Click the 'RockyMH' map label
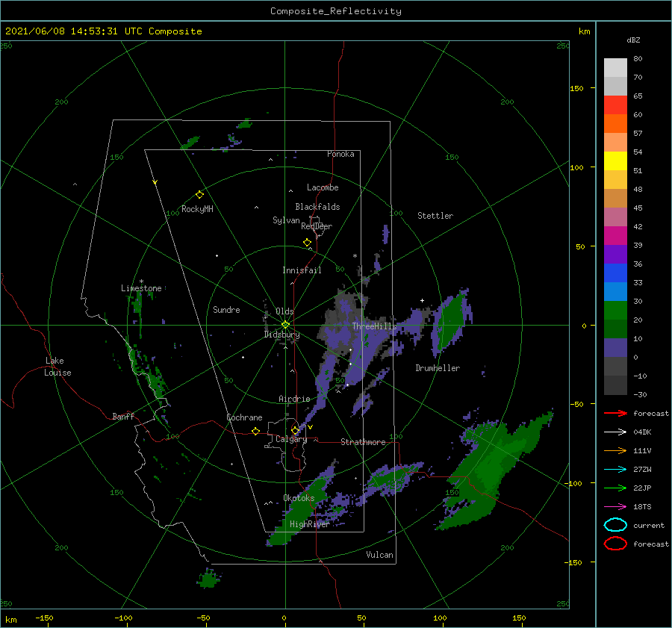Screen dimensions: 672x628 [x=197, y=209]
